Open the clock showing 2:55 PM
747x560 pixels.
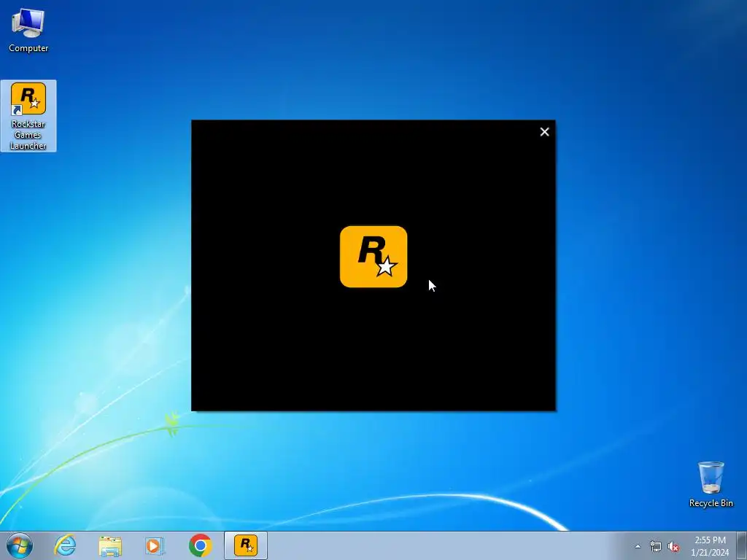(x=710, y=546)
